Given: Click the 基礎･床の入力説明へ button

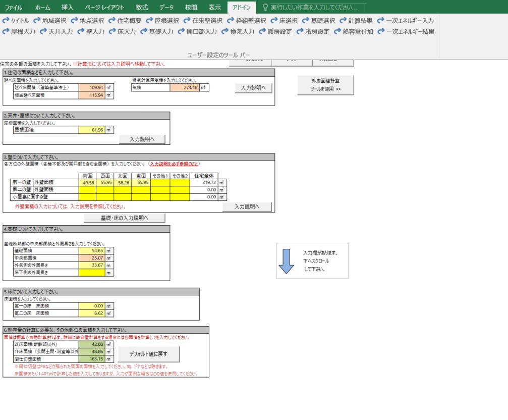Looking at the screenshot, I should (125, 218).
